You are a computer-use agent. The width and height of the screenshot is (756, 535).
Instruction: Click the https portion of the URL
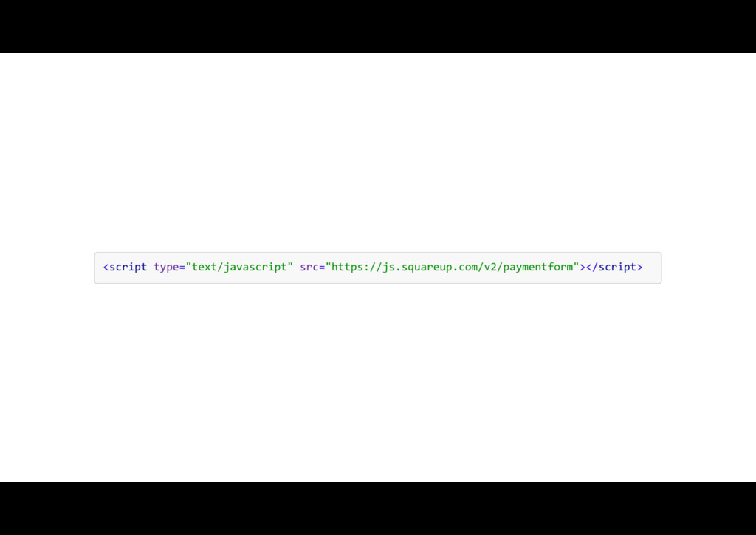click(x=347, y=267)
